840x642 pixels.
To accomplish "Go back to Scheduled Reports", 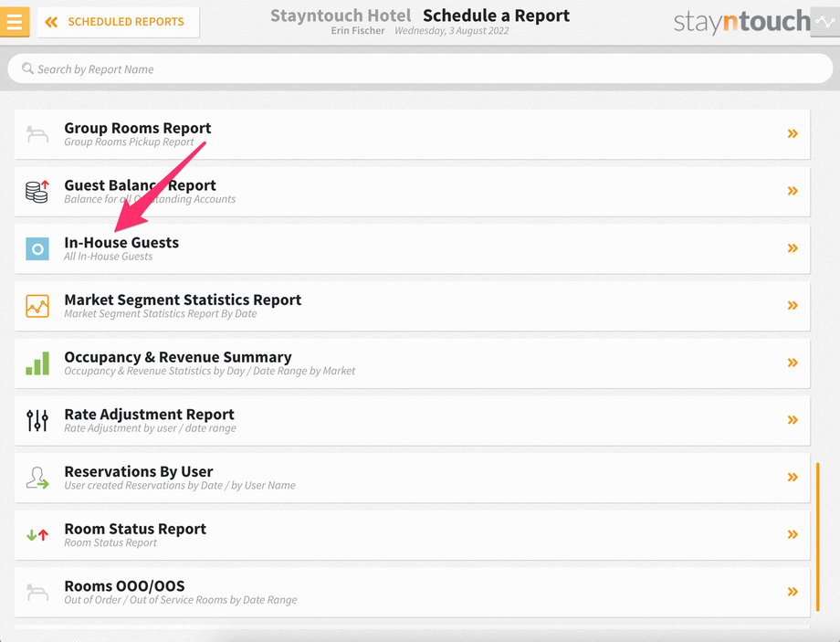I will (x=119, y=22).
